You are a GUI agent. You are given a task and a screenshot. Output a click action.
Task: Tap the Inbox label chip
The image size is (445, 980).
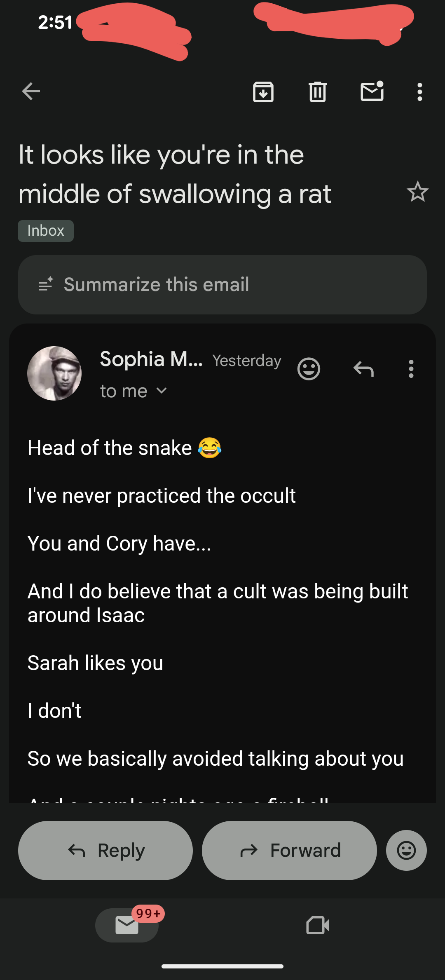pyautogui.click(x=46, y=231)
